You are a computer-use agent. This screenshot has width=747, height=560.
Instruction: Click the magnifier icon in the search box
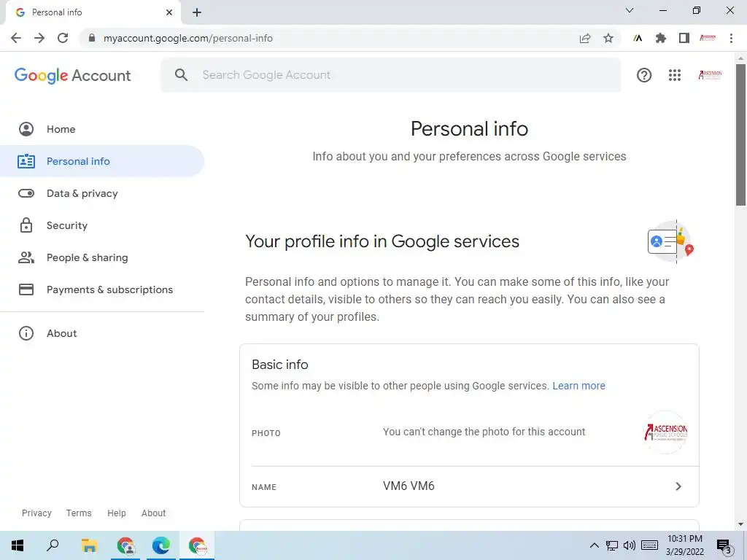(x=181, y=75)
